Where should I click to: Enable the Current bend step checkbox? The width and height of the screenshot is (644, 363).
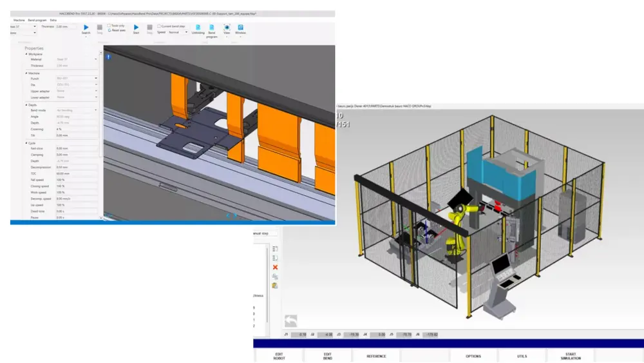[159, 26]
